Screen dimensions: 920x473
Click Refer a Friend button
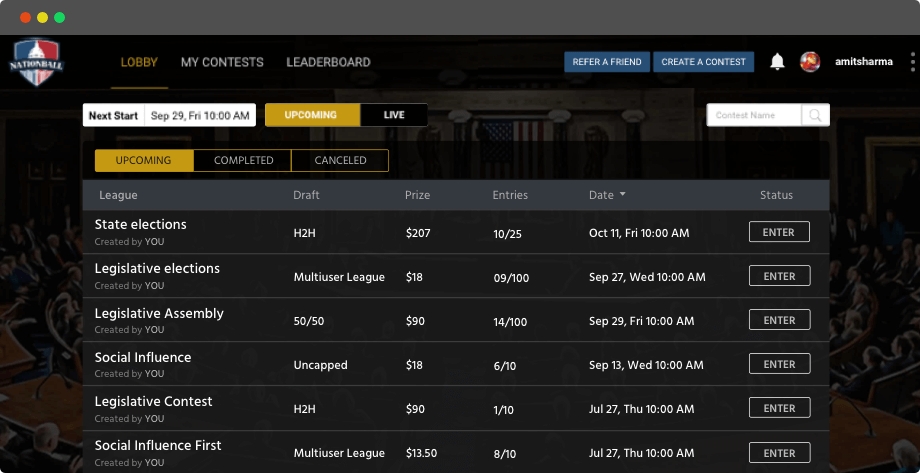[607, 62]
